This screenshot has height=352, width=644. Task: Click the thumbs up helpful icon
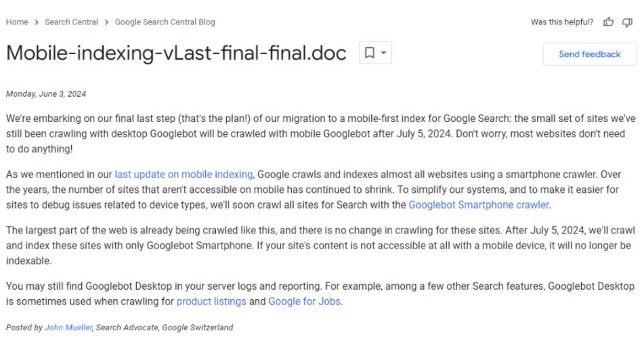[608, 22]
